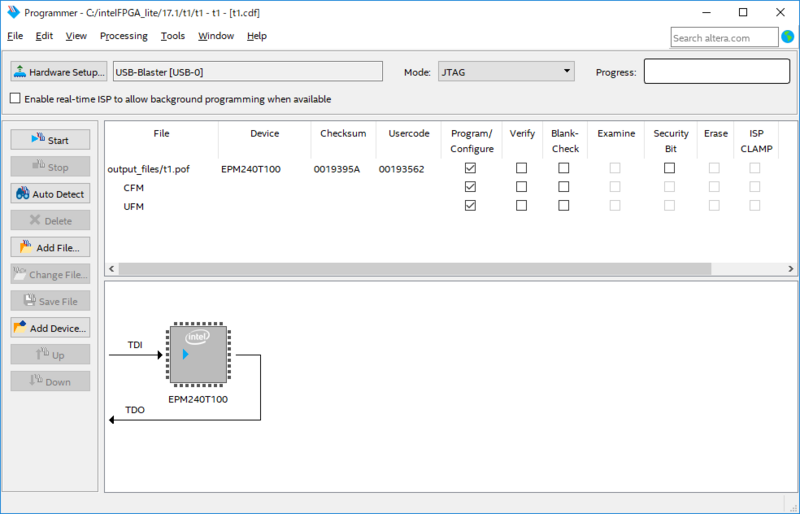The width and height of the screenshot is (800, 514).
Task: Click usercode value 00193562
Action: pos(402,169)
